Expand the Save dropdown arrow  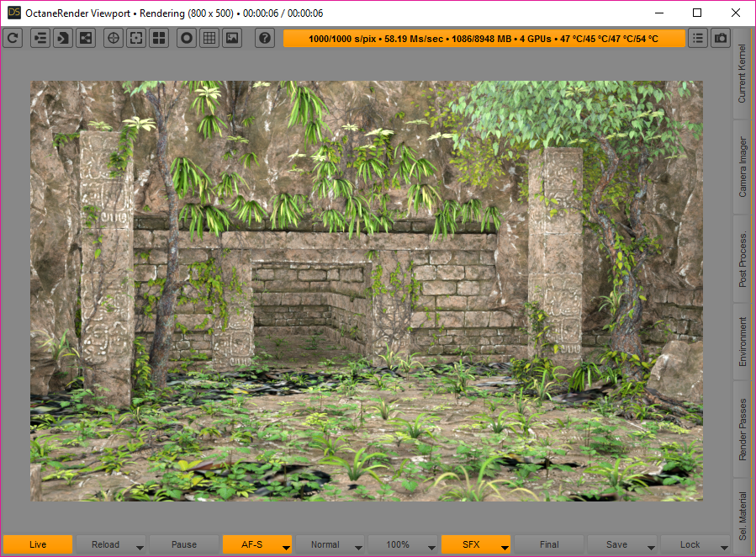point(652,548)
